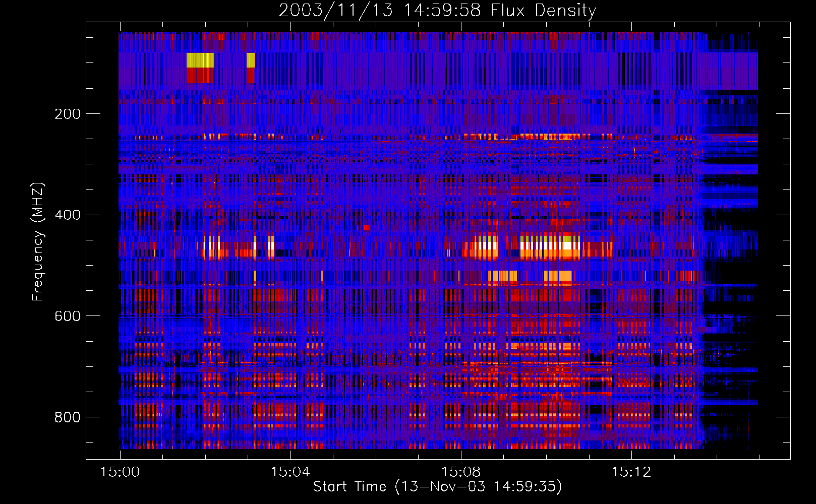Viewport: 816px width, 504px height.
Task: Click the small yellow burst block near 15:03
Action: (x=251, y=60)
